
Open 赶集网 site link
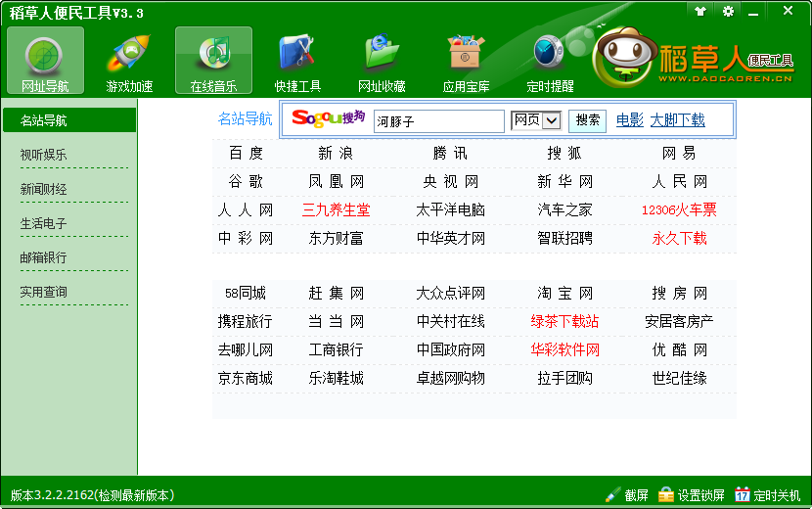(336, 294)
